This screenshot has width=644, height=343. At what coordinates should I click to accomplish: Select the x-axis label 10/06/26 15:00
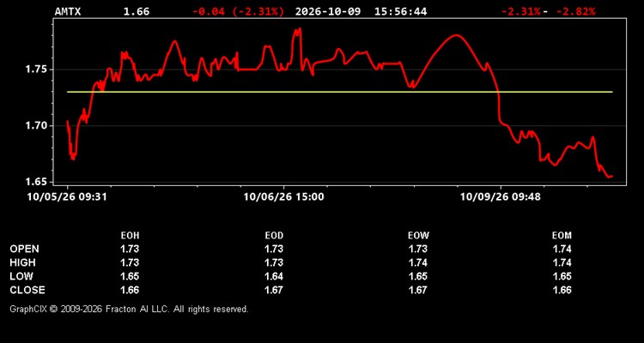(x=284, y=197)
